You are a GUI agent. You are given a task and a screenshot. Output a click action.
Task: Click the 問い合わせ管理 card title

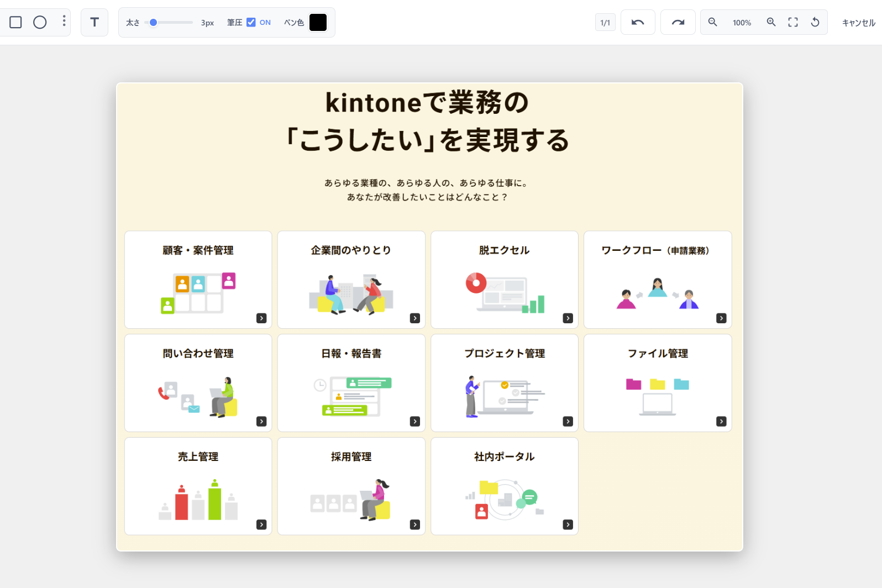198,354
